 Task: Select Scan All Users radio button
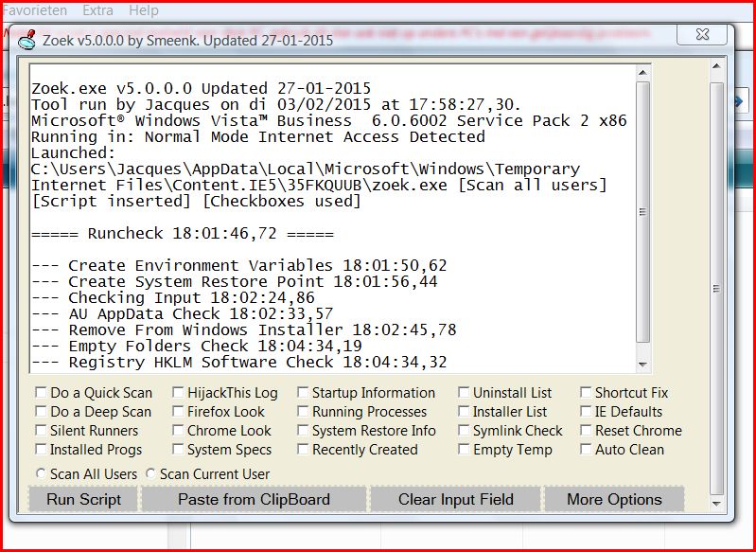point(42,473)
